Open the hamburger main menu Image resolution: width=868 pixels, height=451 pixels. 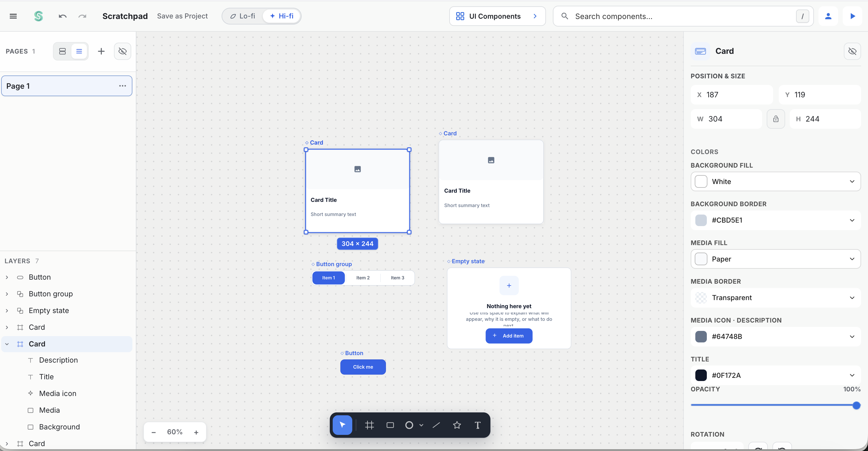(x=13, y=16)
